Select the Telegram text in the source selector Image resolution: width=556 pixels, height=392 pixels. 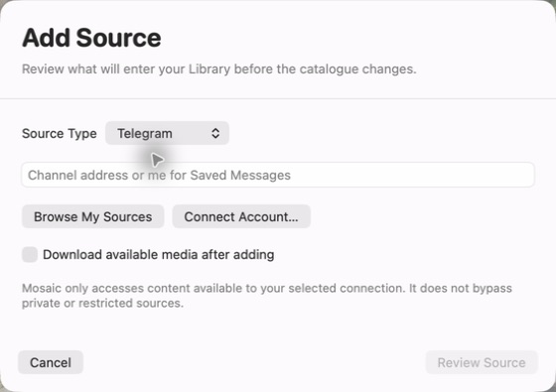tap(145, 134)
